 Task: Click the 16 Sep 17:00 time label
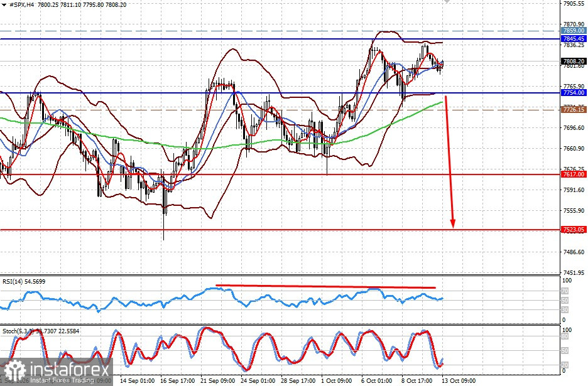[x=177, y=381]
